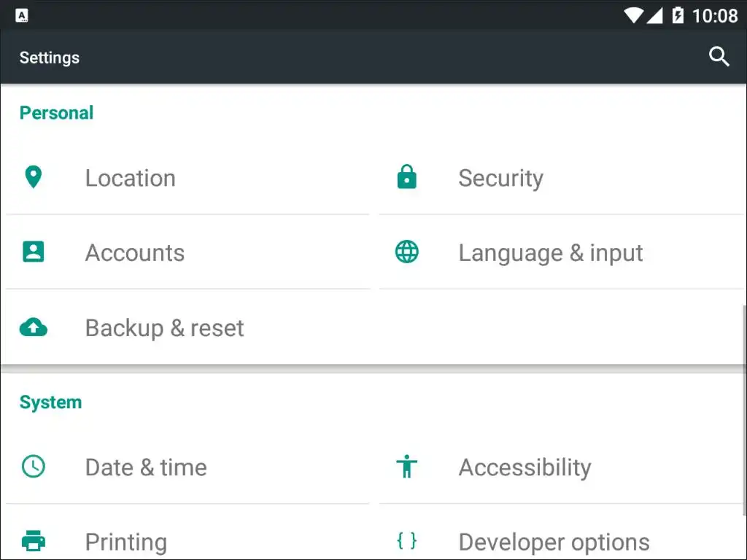Tap the Security padlock icon
The height and width of the screenshot is (560, 747).
click(x=407, y=177)
